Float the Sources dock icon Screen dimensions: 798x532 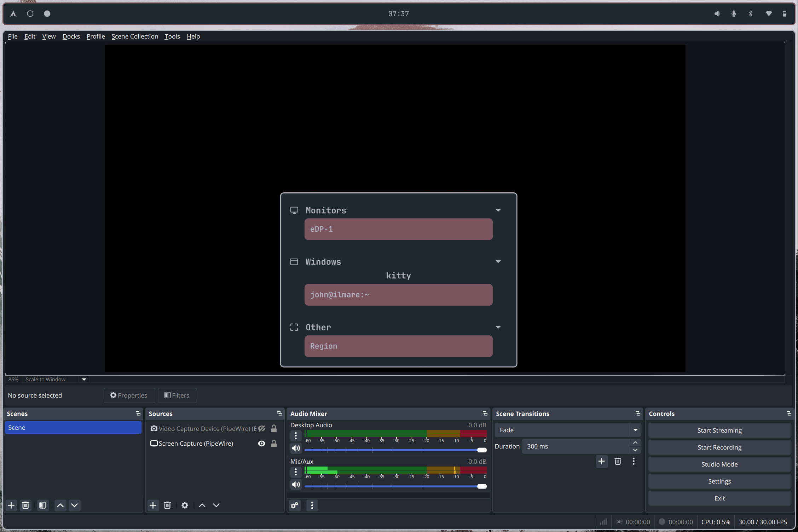pos(279,414)
